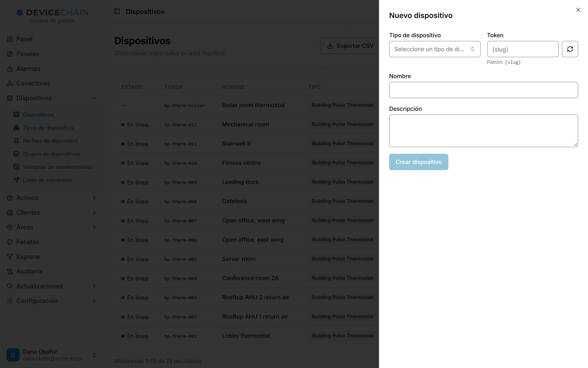Screen dimensions: 588x368
Task: Click the Tipos de dispositivo icon
Action: [16, 128]
